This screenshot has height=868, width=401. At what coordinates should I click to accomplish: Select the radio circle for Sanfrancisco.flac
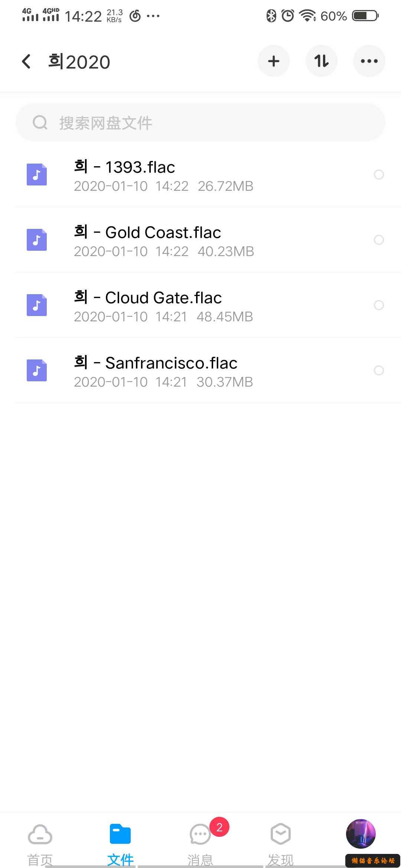(x=379, y=370)
